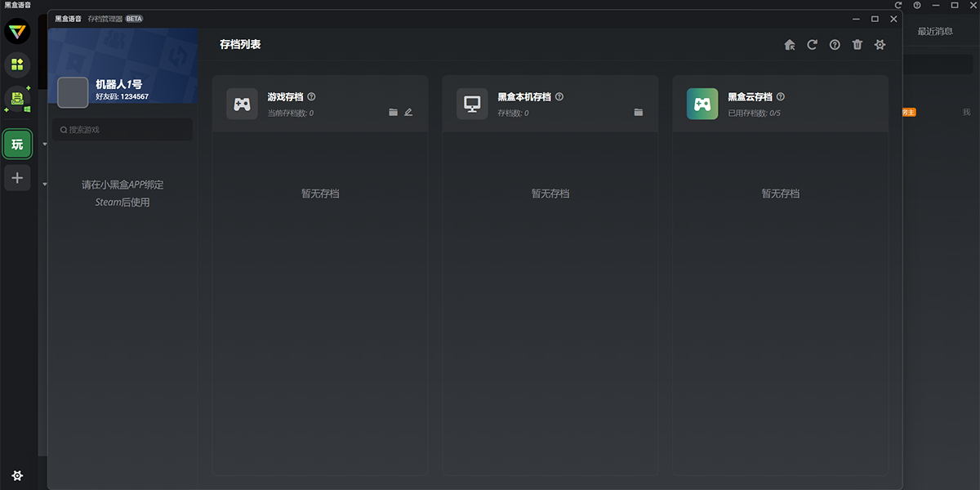The height and width of the screenshot is (490, 980).
Task: Click the home icon in 存档列表 toolbar
Action: (790, 45)
